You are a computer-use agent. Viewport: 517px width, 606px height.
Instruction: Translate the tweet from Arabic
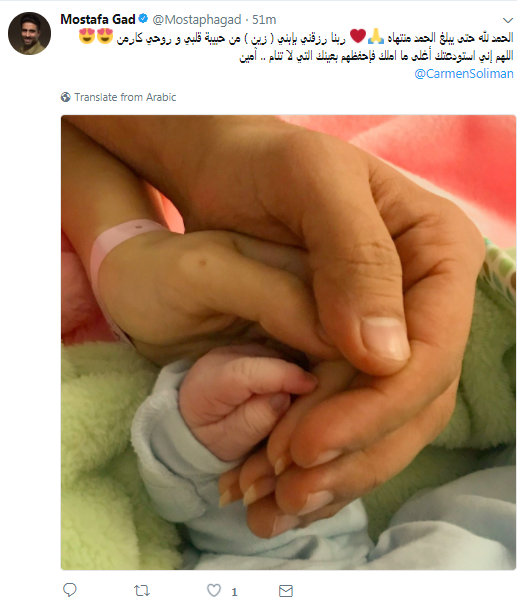click(x=125, y=97)
